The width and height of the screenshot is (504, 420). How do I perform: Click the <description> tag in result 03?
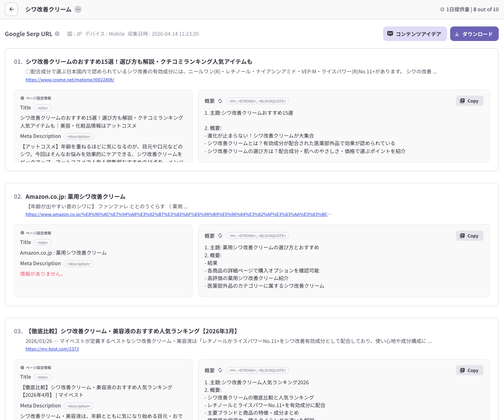(79, 406)
